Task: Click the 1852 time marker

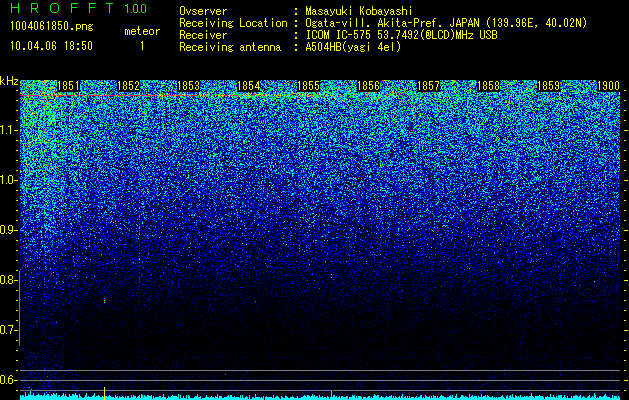Action: [x=128, y=86]
